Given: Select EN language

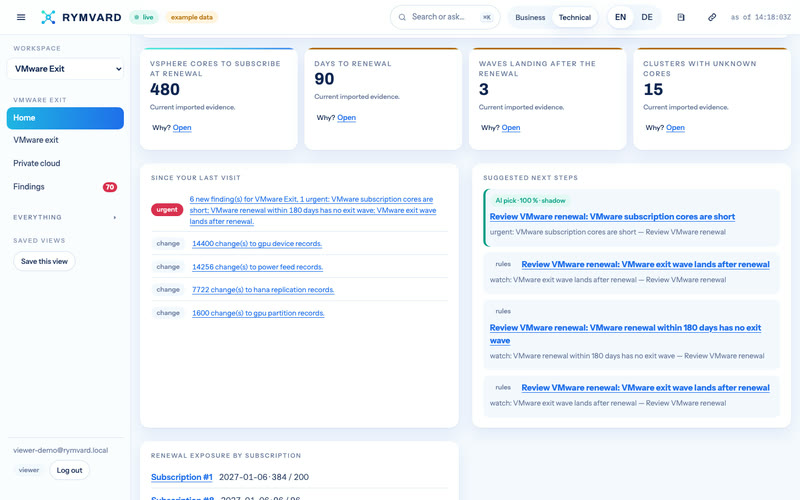Looking at the screenshot, I should click(x=620, y=17).
